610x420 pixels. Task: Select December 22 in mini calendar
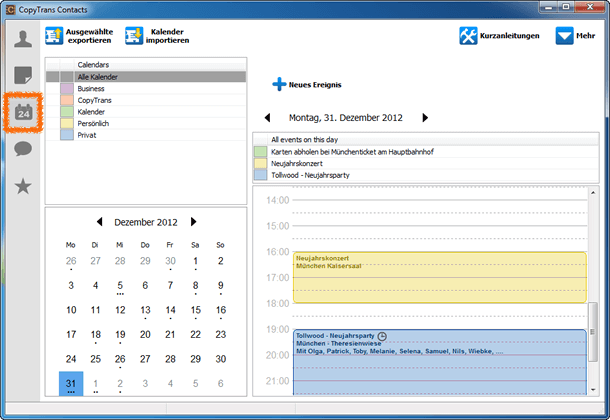pyautogui.click(x=195, y=334)
